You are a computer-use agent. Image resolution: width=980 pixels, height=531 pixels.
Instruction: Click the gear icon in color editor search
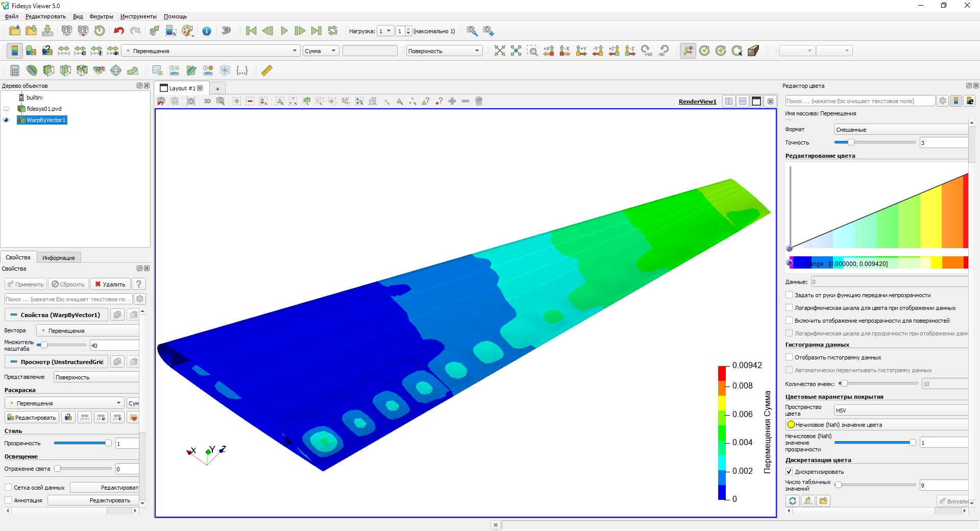pyautogui.click(x=943, y=101)
